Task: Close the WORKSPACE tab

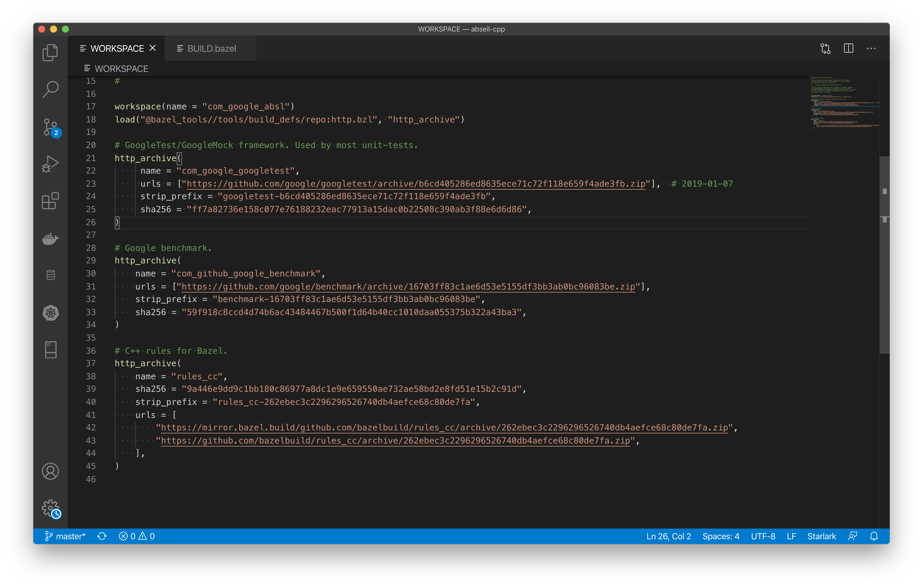Action: click(x=153, y=48)
